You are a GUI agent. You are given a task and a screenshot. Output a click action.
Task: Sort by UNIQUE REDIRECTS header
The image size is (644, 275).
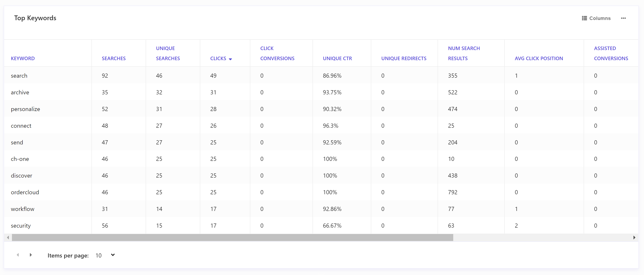pos(404,58)
